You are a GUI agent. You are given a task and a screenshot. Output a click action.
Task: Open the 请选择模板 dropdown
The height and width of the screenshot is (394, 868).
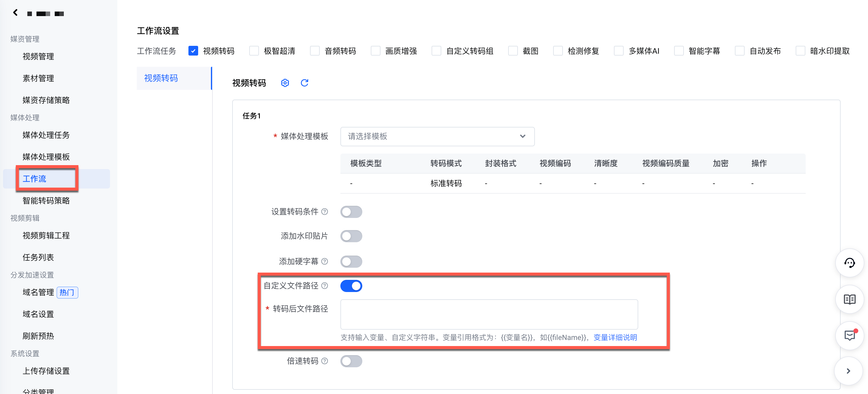click(437, 136)
